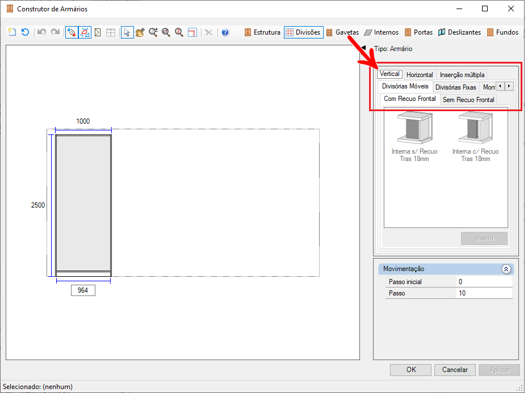The width and height of the screenshot is (532, 393).
Task: Select the Sem Recuo Frontal tab
Action: [x=468, y=100]
